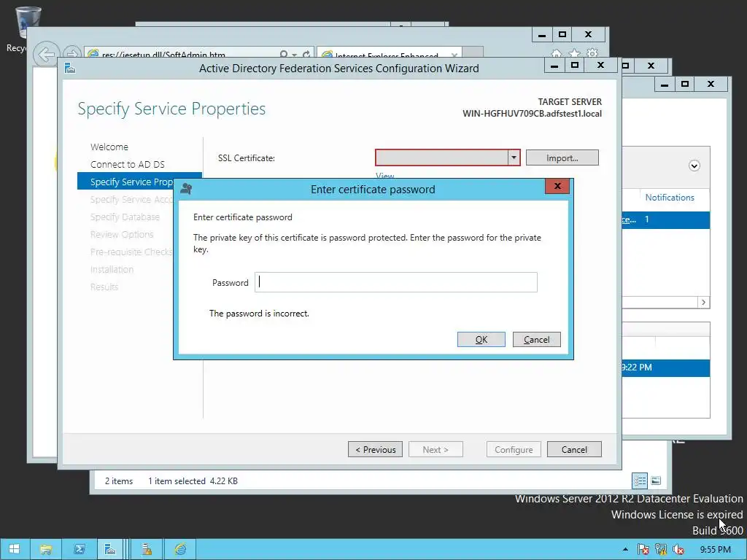Click the Previous button in the wizard
The image size is (747, 560).
pyautogui.click(x=376, y=449)
